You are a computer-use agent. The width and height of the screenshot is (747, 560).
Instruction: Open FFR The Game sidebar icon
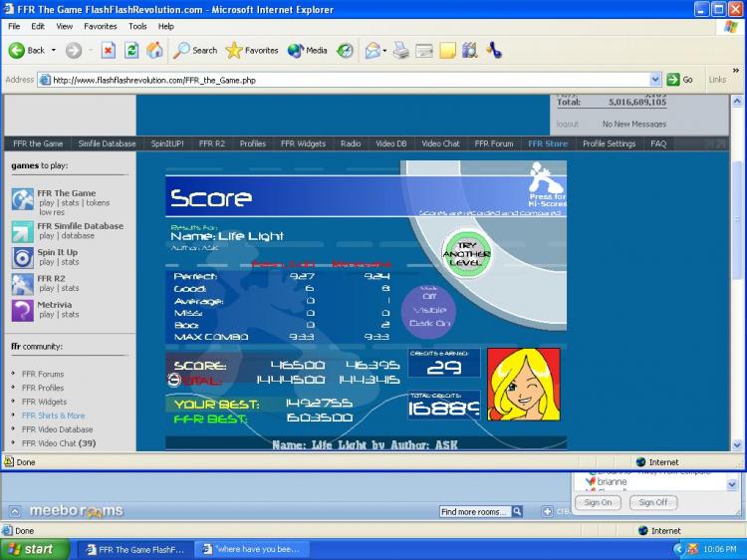[x=22, y=199]
